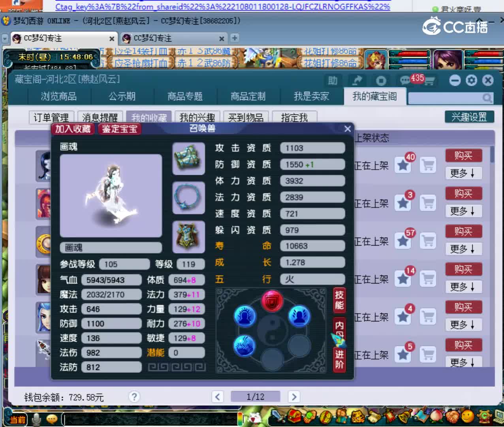Add the 40-favorites item to cart

[x=428, y=165]
